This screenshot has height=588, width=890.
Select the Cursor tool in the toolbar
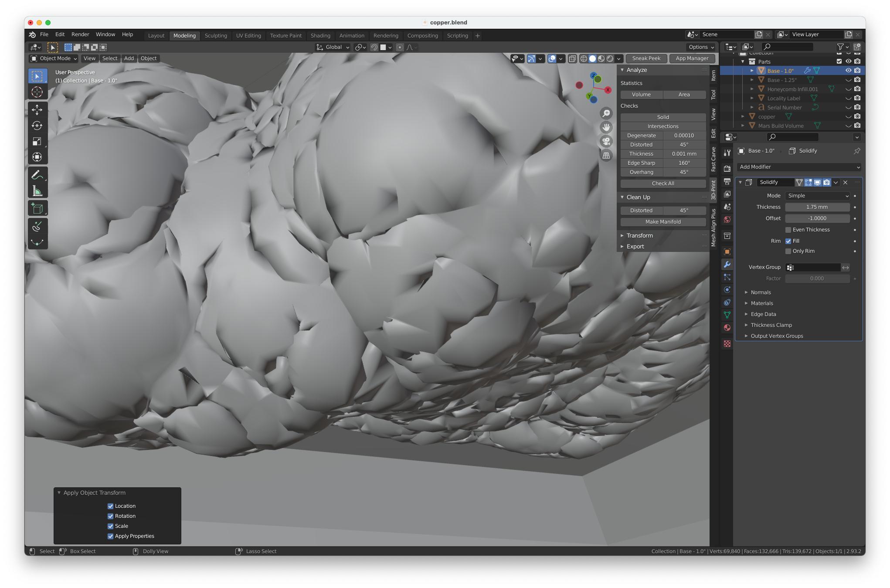click(37, 92)
